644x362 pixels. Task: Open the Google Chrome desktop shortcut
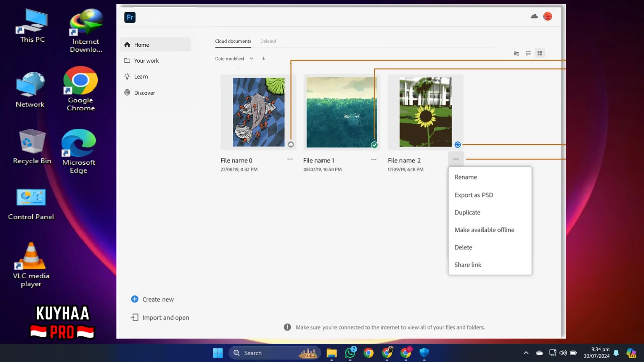point(80,89)
